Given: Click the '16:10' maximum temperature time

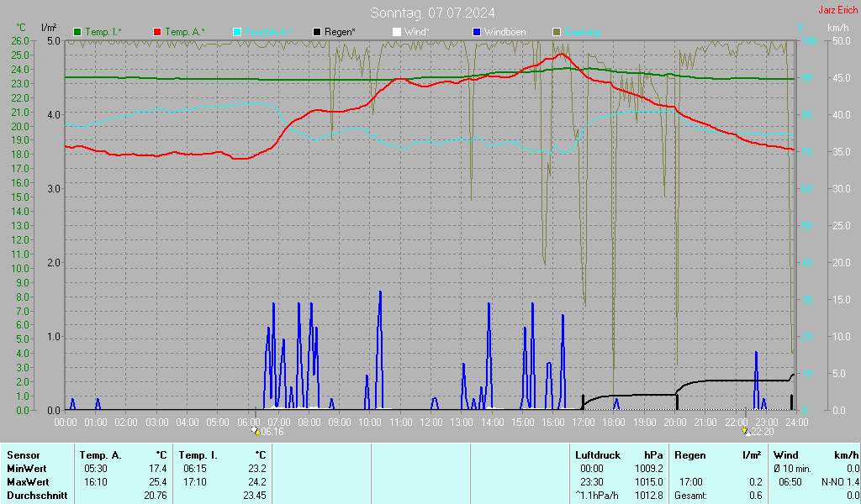Looking at the screenshot, I should [96, 482].
